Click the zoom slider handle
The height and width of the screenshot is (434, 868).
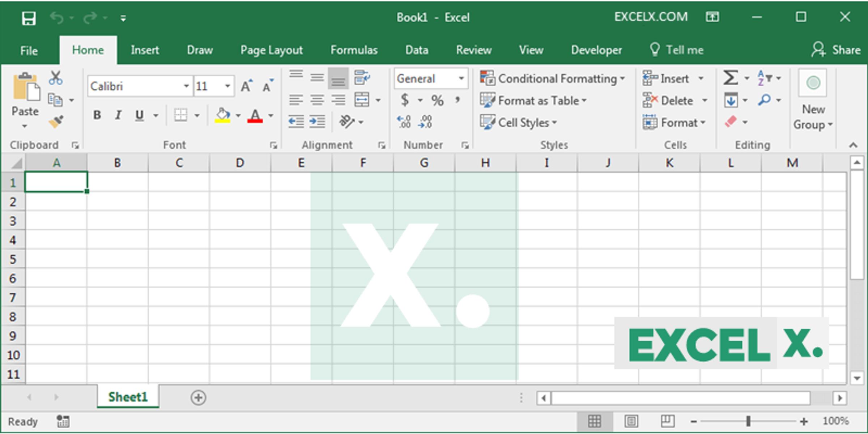[748, 421]
